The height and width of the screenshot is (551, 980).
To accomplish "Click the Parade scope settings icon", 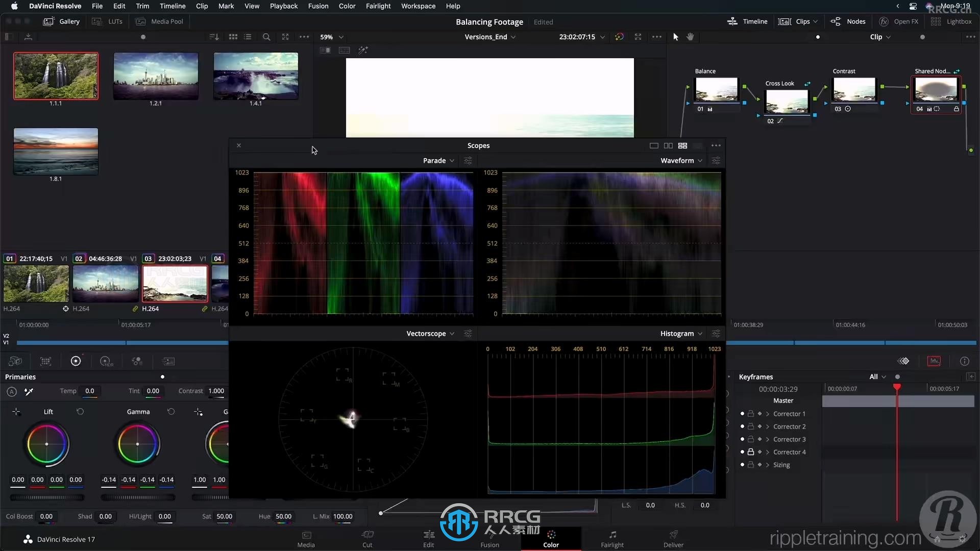I will click(469, 160).
